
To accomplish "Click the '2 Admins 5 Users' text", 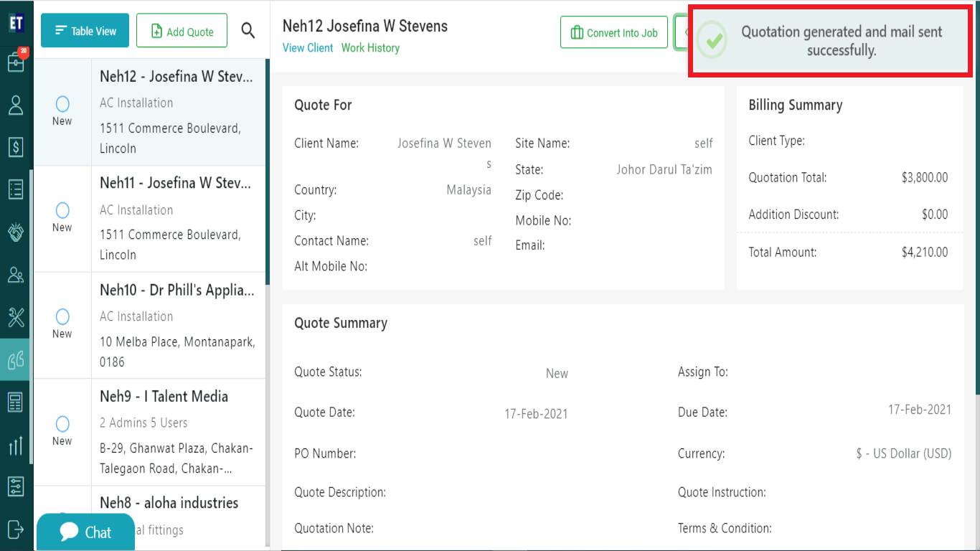I will click(x=143, y=423).
